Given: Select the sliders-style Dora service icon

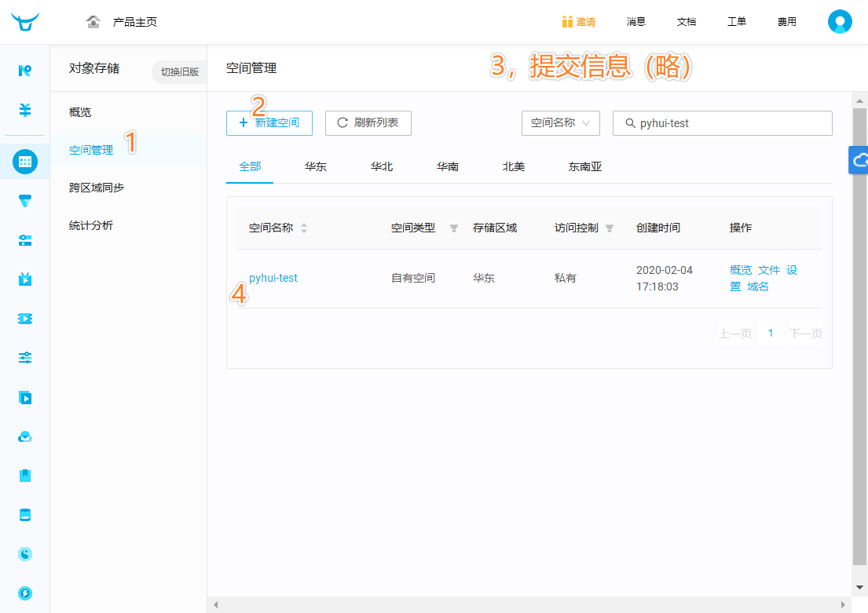Looking at the screenshot, I should click(x=24, y=358).
